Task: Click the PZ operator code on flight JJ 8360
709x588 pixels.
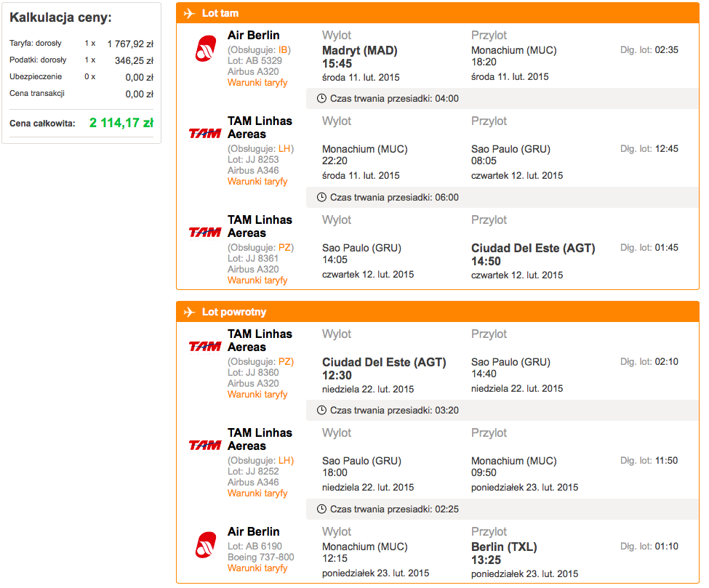Action: coord(284,361)
